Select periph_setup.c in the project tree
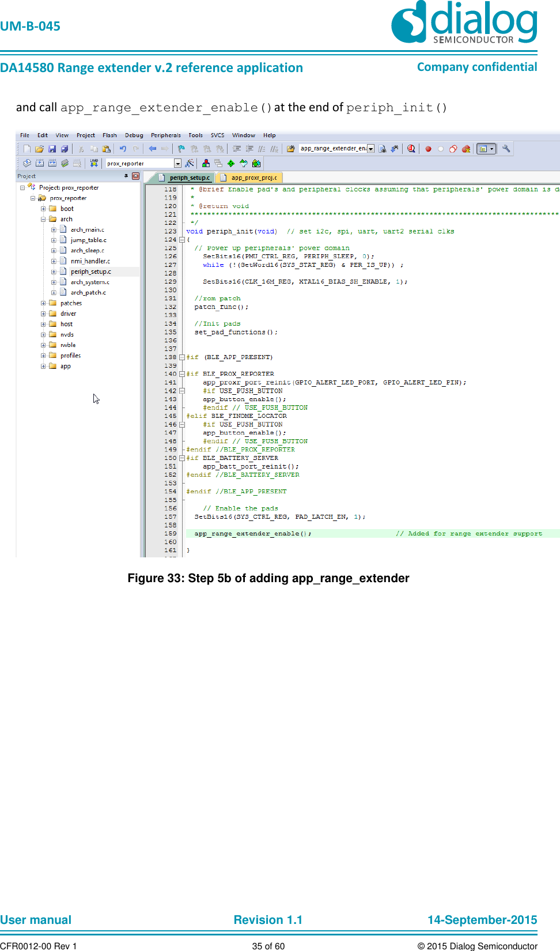560x951 pixels. [x=91, y=271]
